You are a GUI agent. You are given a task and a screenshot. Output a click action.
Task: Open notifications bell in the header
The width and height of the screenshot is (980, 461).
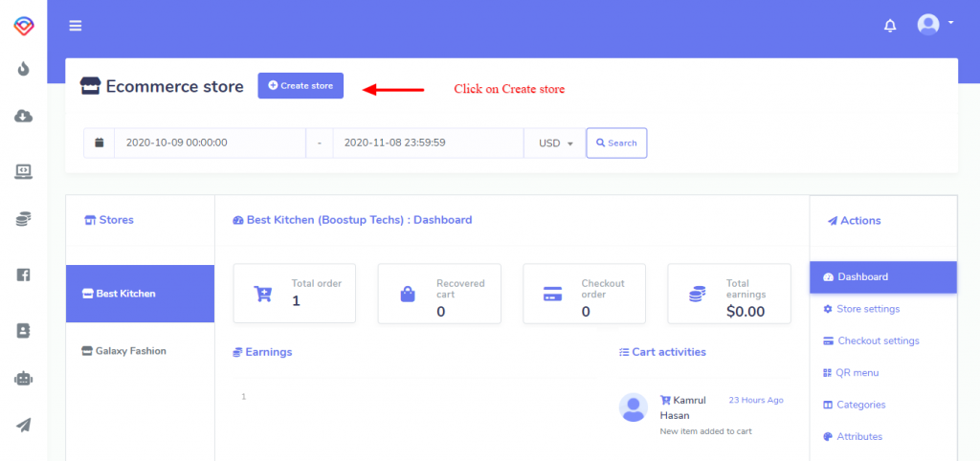[890, 26]
